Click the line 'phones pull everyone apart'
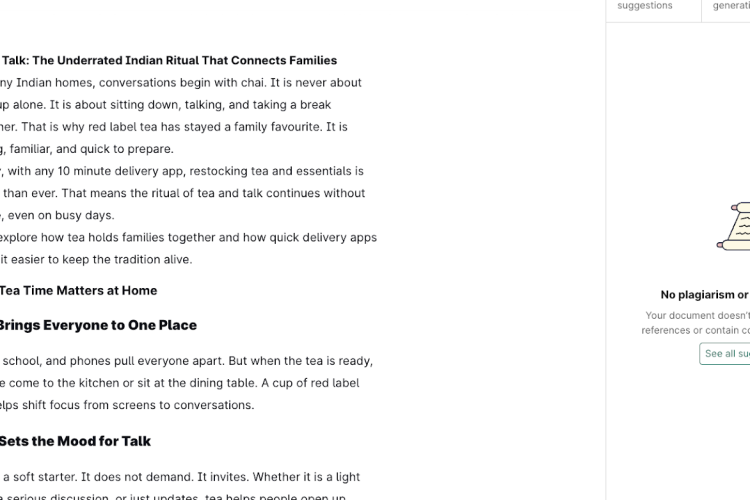750x500 pixels. (187, 361)
